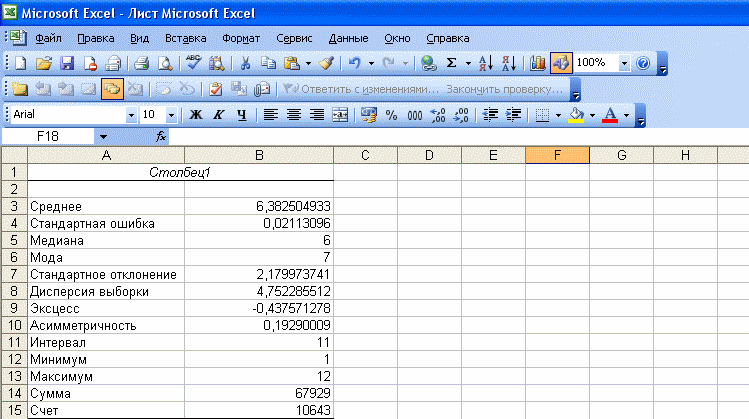Viewport: 749px width, 419px height.
Task: Toggle italic К formatting
Action: [218, 115]
